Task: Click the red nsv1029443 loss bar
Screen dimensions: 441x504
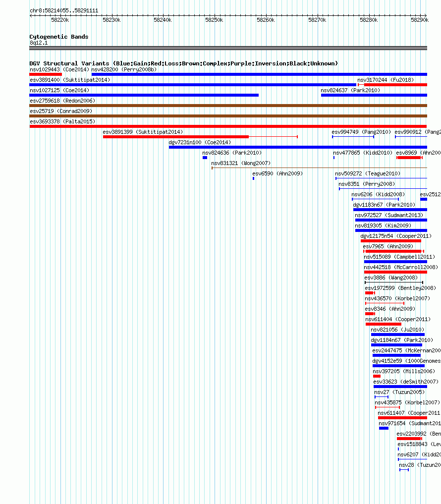Action: coord(46,74)
